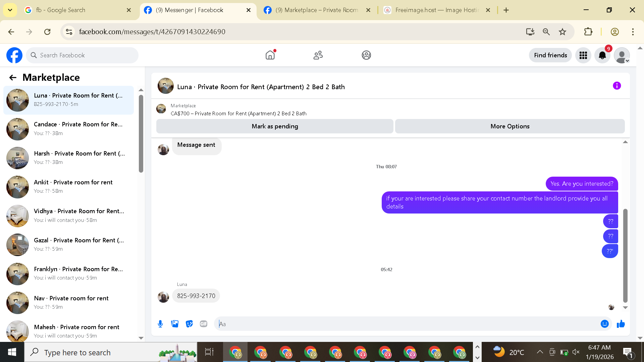
Task: Switch to the Freeimage.host tab
Action: [436, 10]
